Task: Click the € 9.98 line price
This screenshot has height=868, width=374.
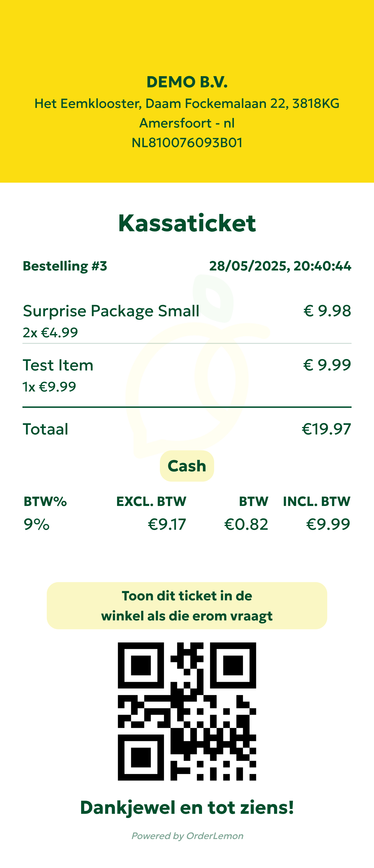Action: click(x=327, y=311)
